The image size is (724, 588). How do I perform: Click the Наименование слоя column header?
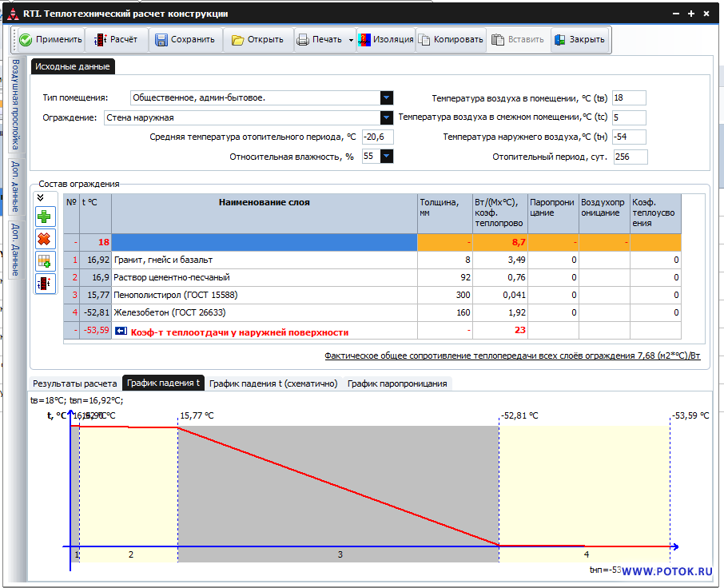[265, 213]
